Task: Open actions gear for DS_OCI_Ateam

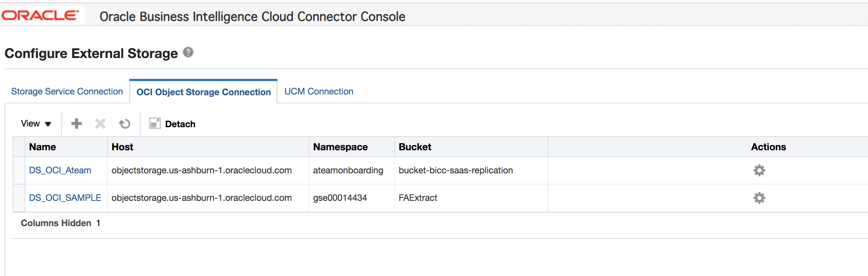Action: 759,170
